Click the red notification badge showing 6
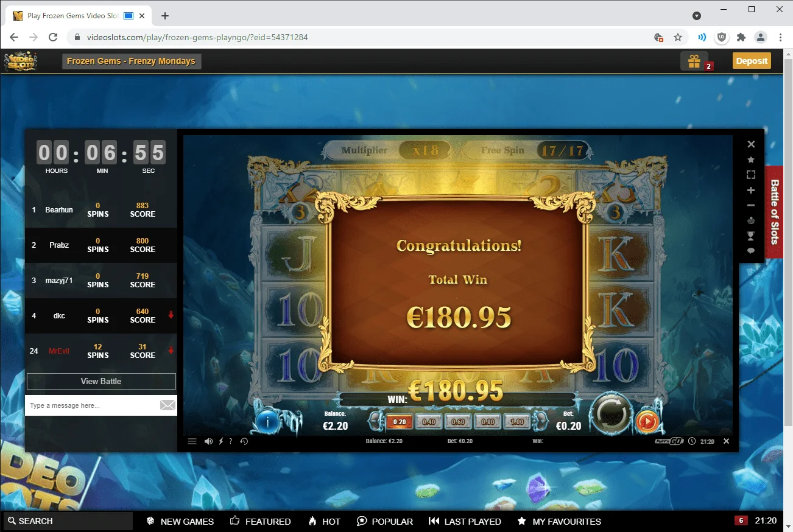793x532 pixels. coord(741,520)
